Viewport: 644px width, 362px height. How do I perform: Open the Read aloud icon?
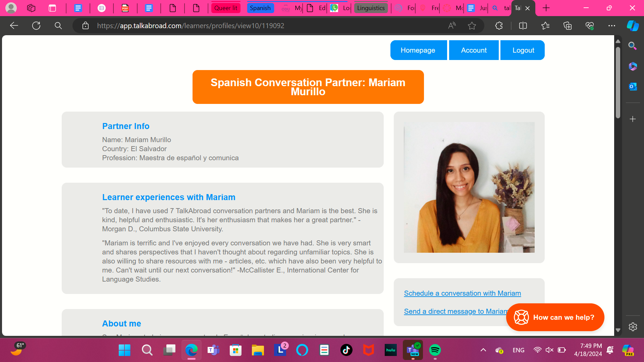point(452,25)
